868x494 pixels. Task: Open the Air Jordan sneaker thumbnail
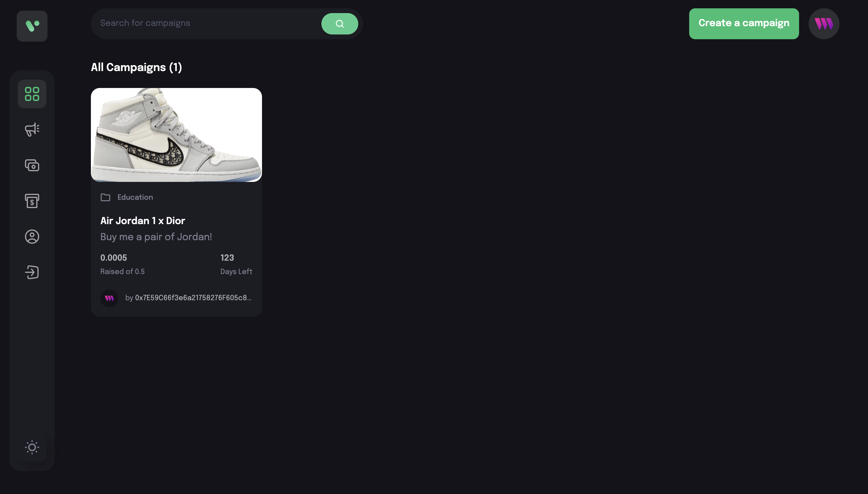176,135
